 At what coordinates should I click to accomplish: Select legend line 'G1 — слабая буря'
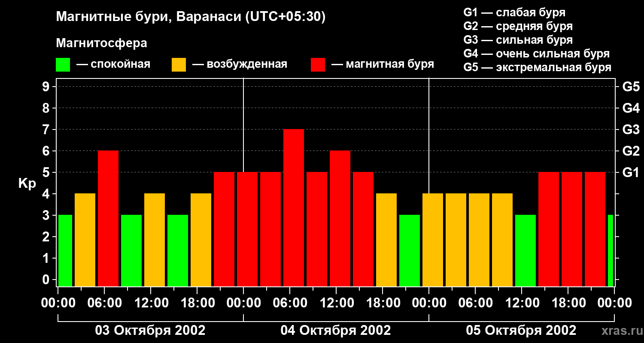click(x=514, y=12)
